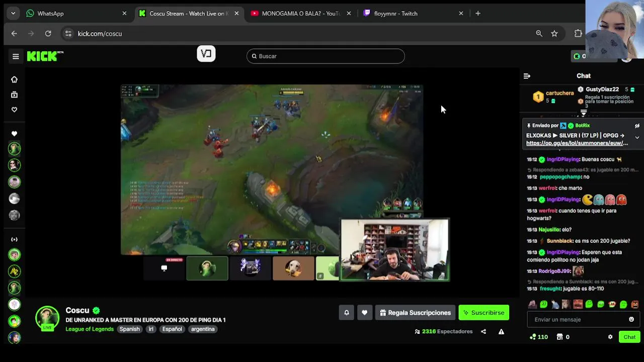Close the Coscu Stream tab
The width and height of the screenshot is (644, 362).
pos(236,14)
